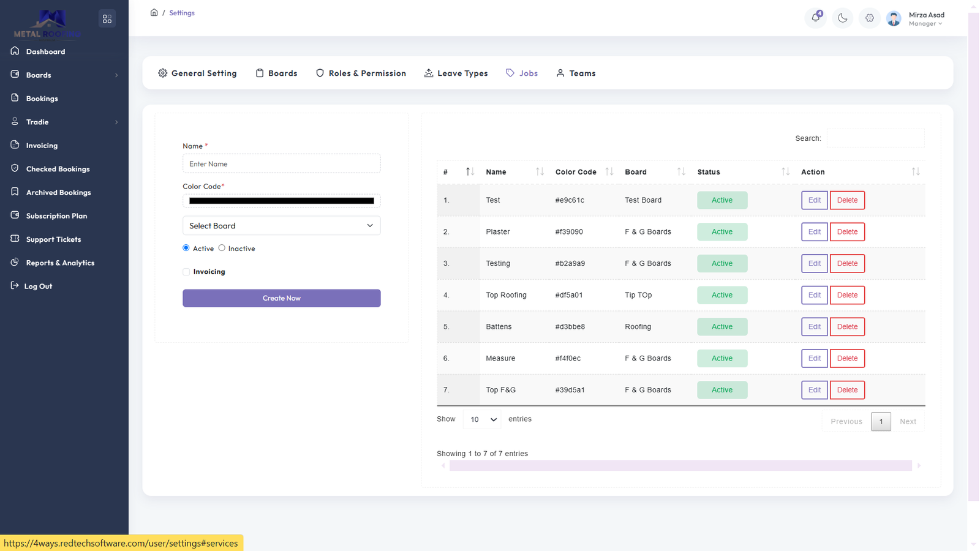
Task: Toggle dark mode moon icon
Action: (x=843, y=18)
